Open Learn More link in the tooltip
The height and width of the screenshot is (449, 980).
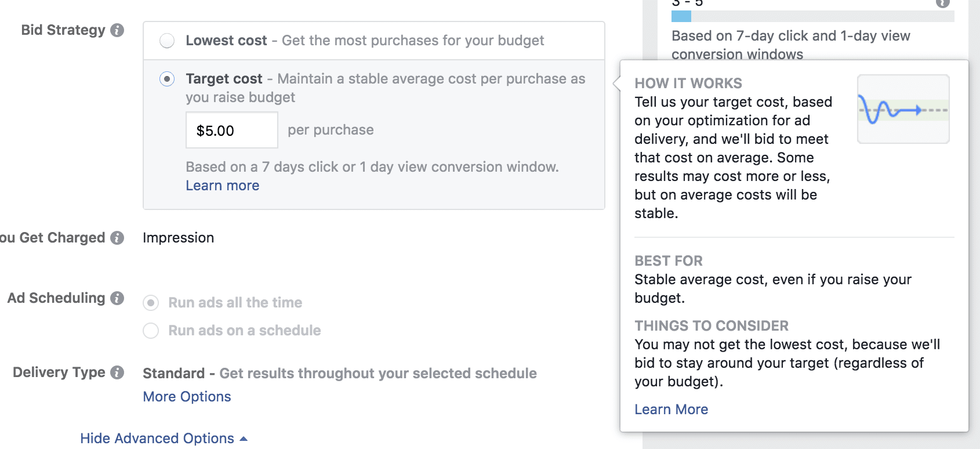(x=671, y=410)
